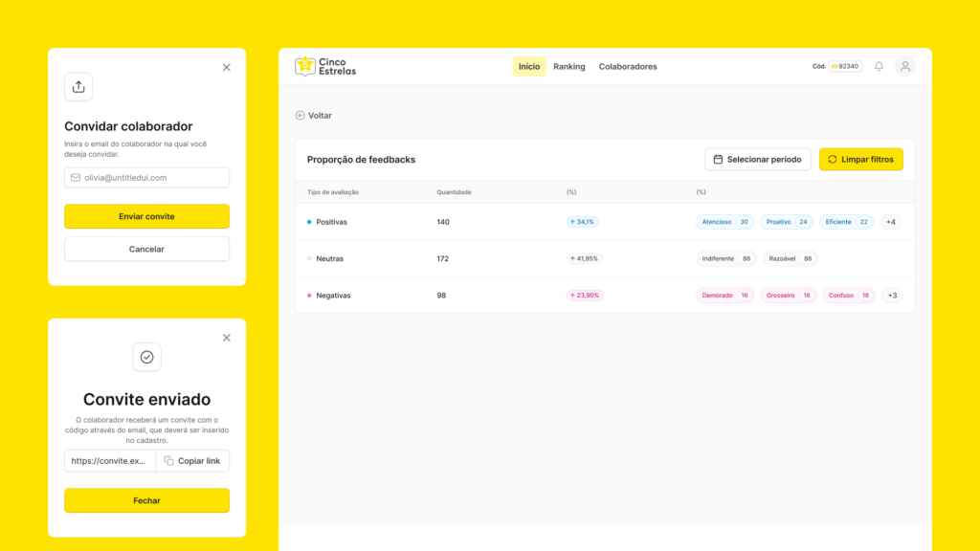Click the collaborator email input field
Viewport: 980px width, 551px height.
tap(146, 178)
